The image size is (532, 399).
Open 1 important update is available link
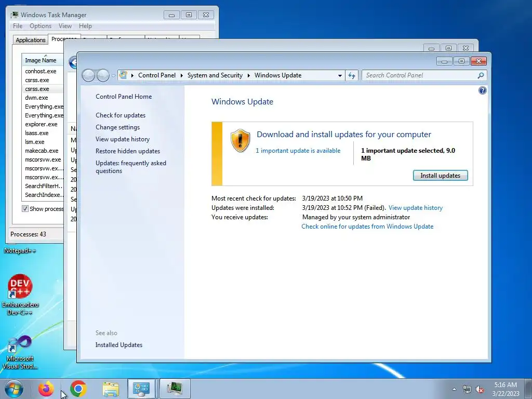click(x=298, y=151)
